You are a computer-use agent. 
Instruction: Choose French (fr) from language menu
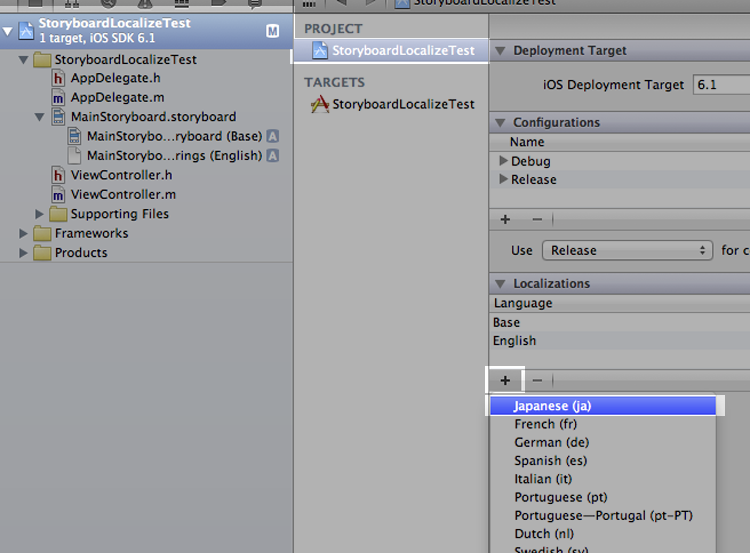click(x=603, y=424)
